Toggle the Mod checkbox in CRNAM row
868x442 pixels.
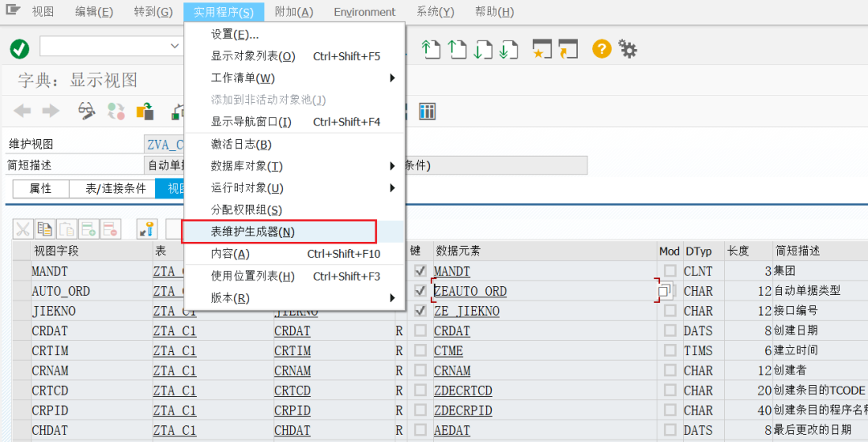[669, 370]
